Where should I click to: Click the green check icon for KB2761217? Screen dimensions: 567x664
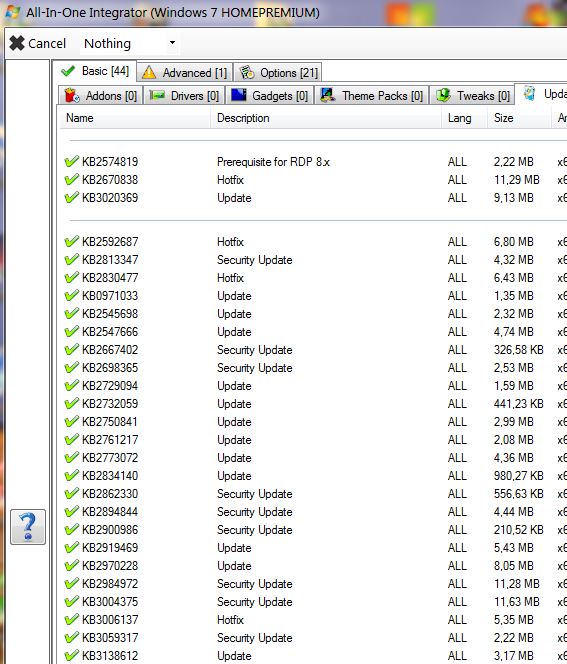coord(72,439)
